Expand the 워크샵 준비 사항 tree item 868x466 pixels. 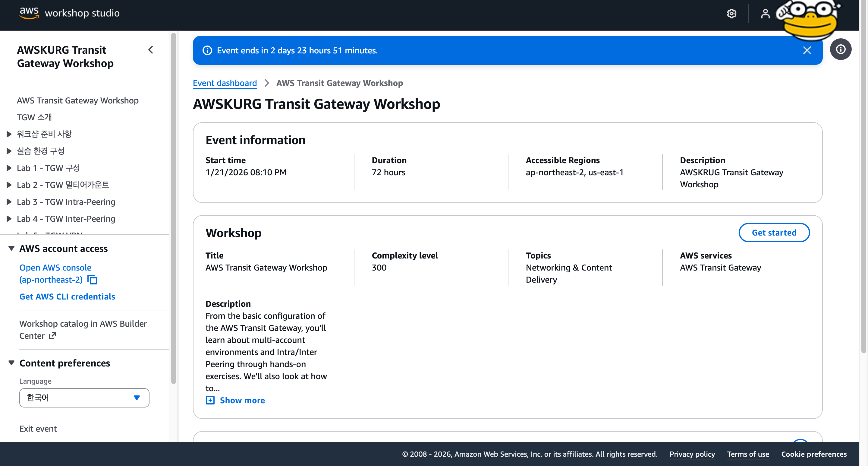[9, 134]
